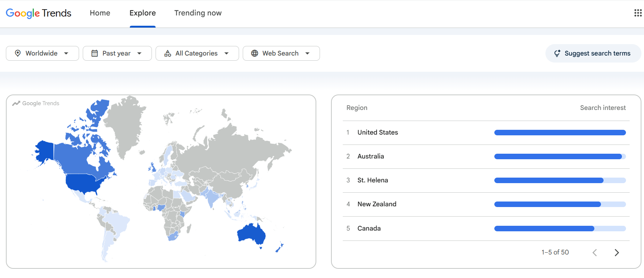
Task: Click Suggest search terms button
Action: coord(593,53)
